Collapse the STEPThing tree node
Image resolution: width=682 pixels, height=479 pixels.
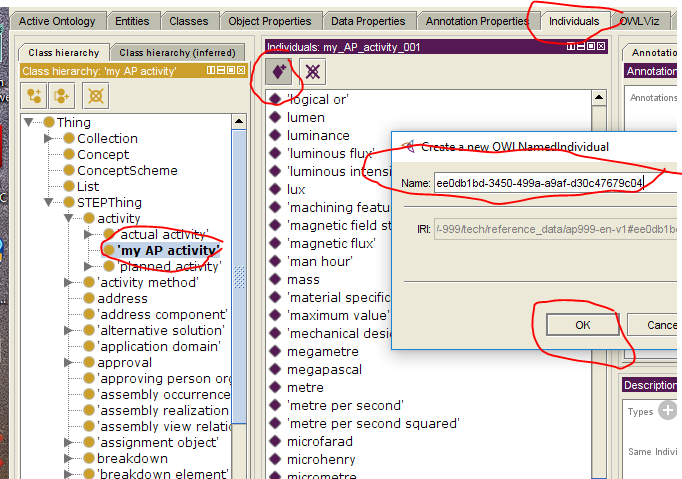pos(49,203)
